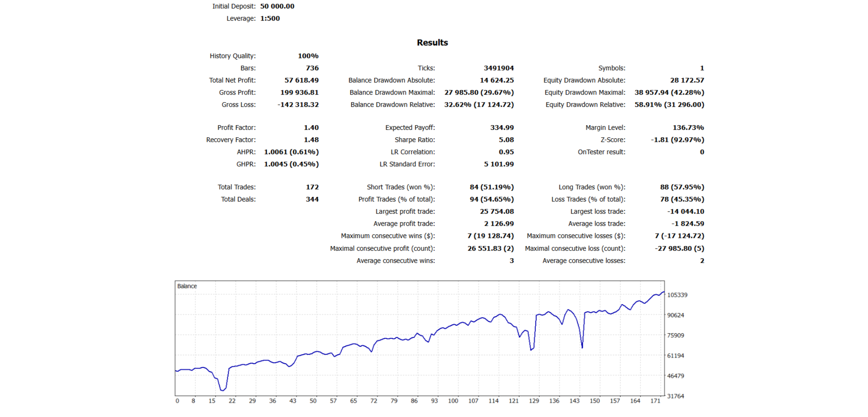Click the 100 marker on chart x-axis
Screen dimensions: 868x417
coord(453,401)
